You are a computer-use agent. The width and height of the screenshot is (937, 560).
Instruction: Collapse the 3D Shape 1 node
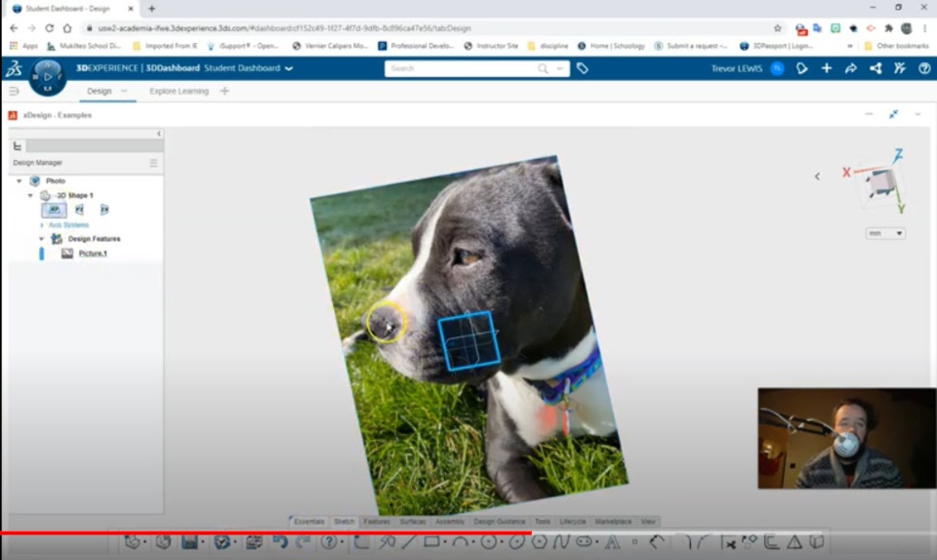pyautogui.click(x=30, y=195)
